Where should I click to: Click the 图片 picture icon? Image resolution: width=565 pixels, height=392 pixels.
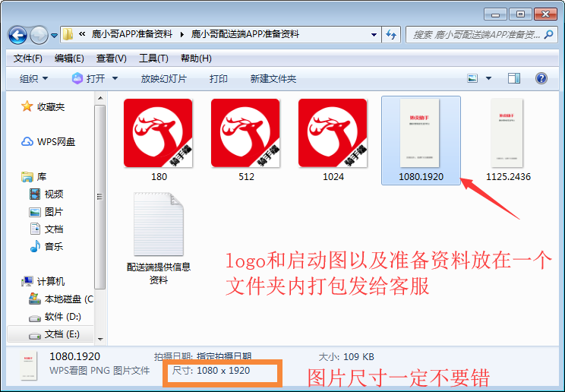tap(35, 212)
